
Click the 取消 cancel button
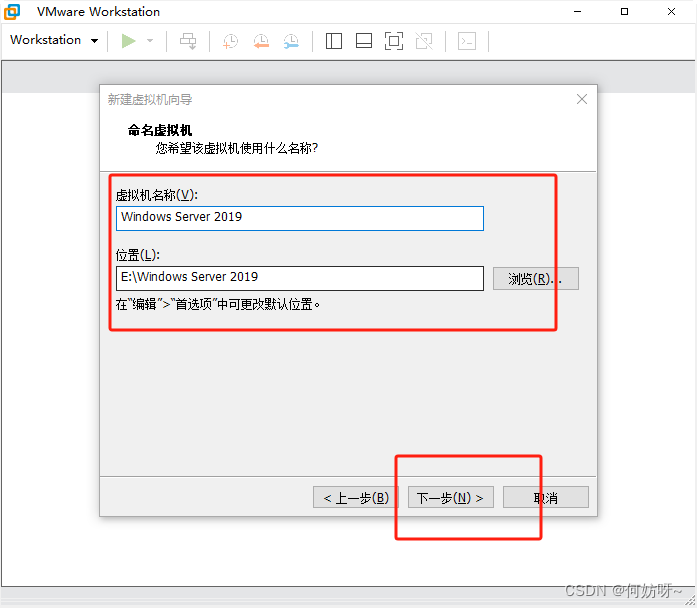(x=546, y=497)
